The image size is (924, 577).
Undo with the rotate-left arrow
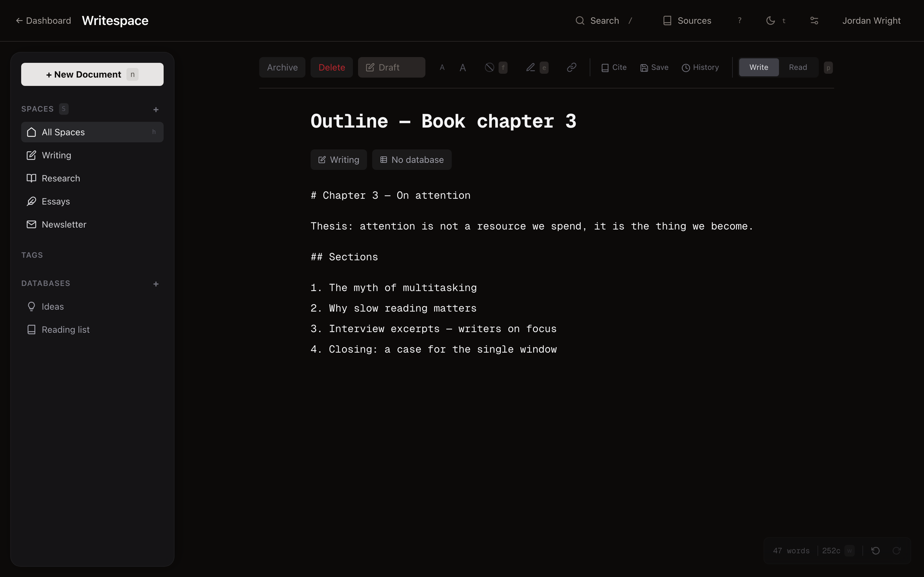point(875,550)
